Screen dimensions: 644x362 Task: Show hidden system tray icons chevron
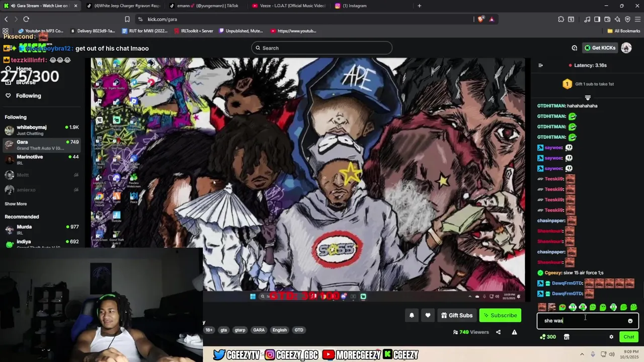(582, 354)
